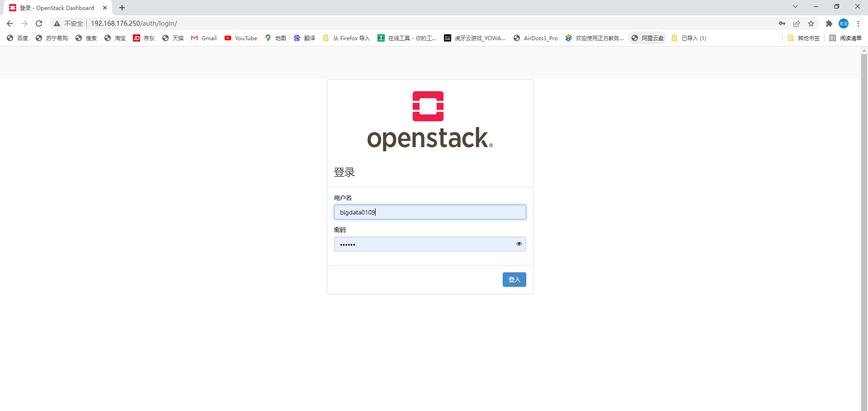Image resolution: width=868 pixels, height=411 pixels.
Task: Click the OpenStack logo
Action: coord(429,120)
